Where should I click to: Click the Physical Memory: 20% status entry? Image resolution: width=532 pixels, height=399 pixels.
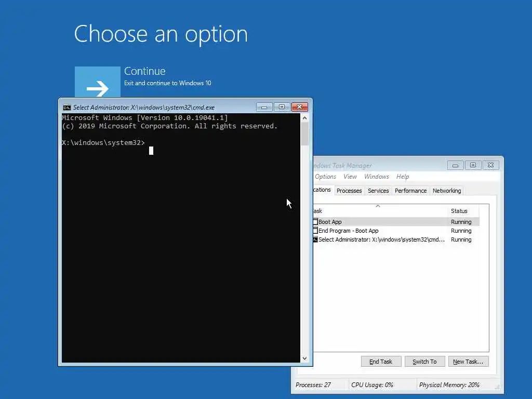[449, 385]
